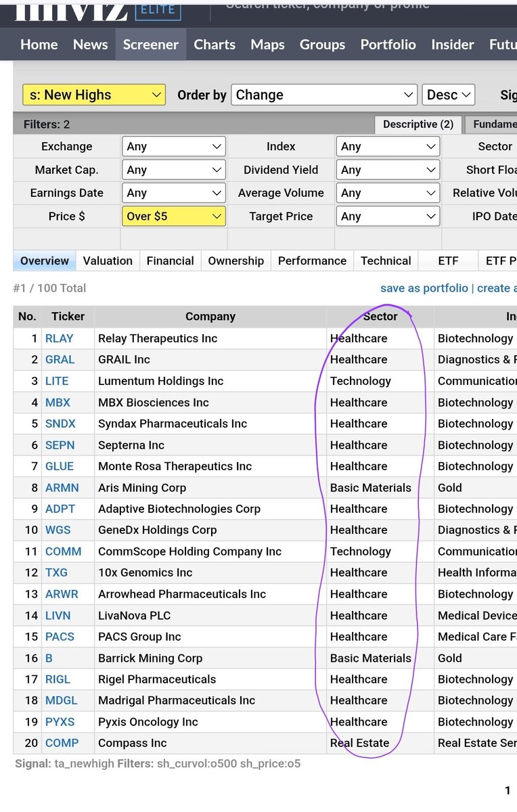Open the Groups menu item

tap(322, 45)
